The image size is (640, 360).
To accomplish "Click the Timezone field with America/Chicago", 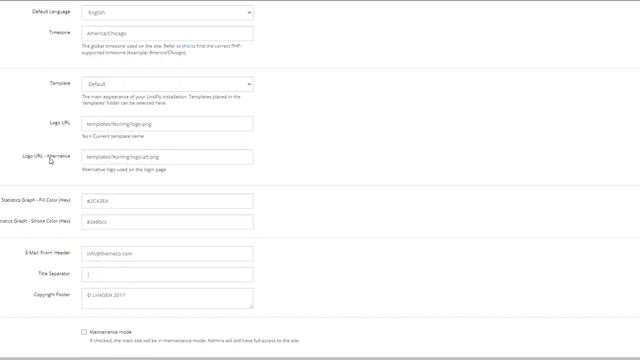I will pyautogui.click(x=167, y=33).
